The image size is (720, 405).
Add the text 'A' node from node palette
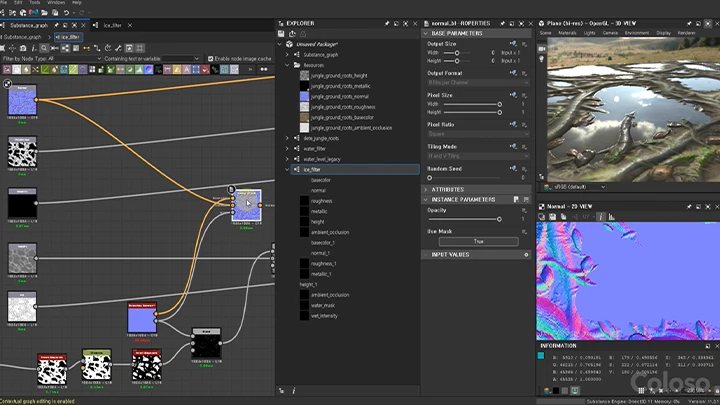coord(186,70)
